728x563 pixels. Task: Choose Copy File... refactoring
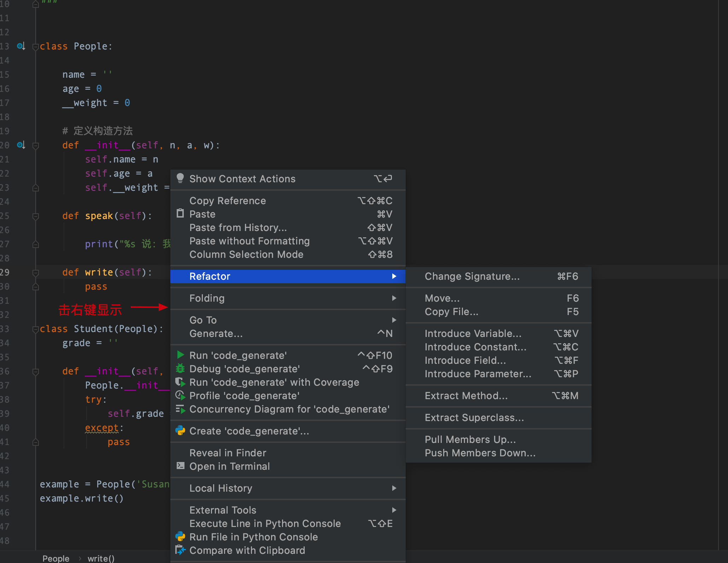tap(498, 312)
